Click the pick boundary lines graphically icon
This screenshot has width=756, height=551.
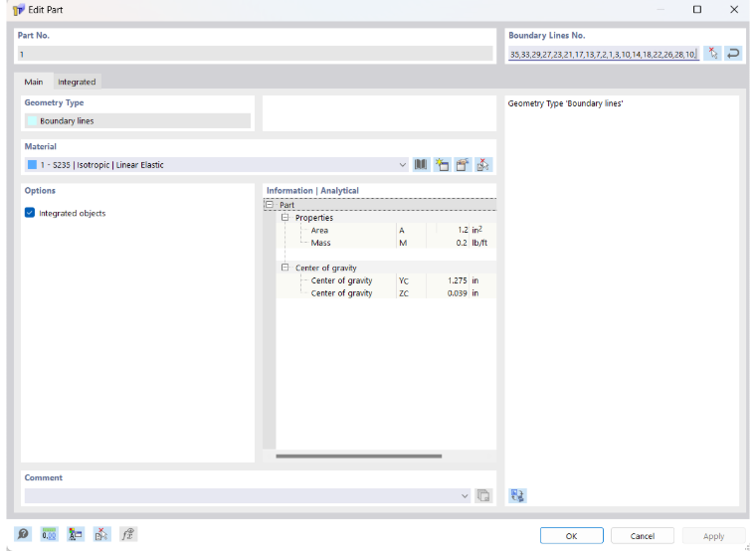(x=712, y=53)
